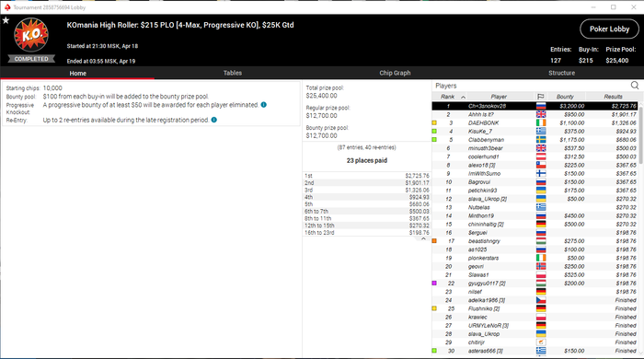Switch to the Structure tab

pos(561,73)
